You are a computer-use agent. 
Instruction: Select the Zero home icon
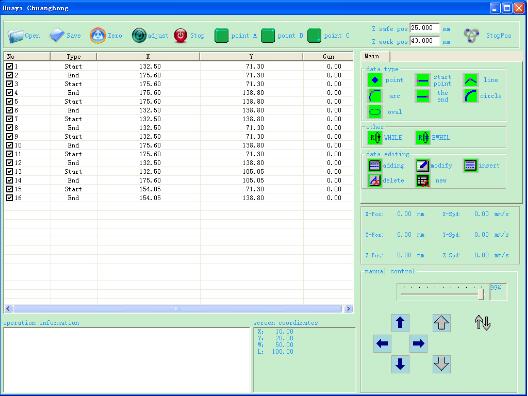[x=98, y=35]
